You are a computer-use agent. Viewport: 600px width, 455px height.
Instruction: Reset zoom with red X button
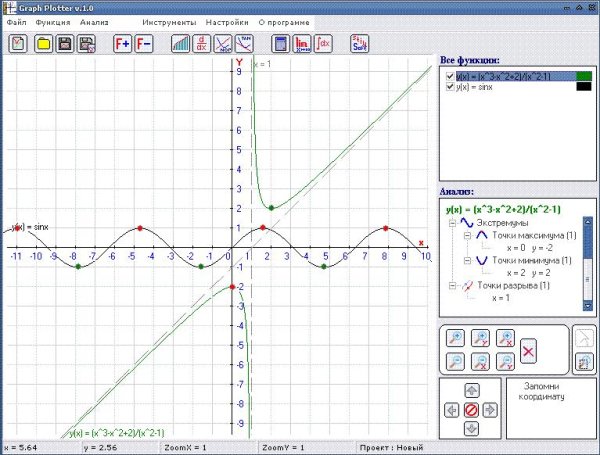coord(528,351)
